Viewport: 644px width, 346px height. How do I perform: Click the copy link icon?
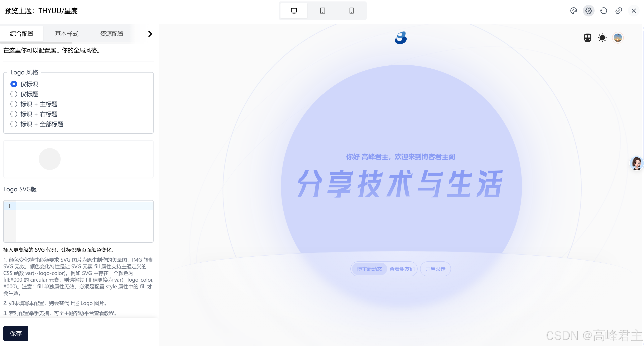pyautogui.click(x=619, y=11)
